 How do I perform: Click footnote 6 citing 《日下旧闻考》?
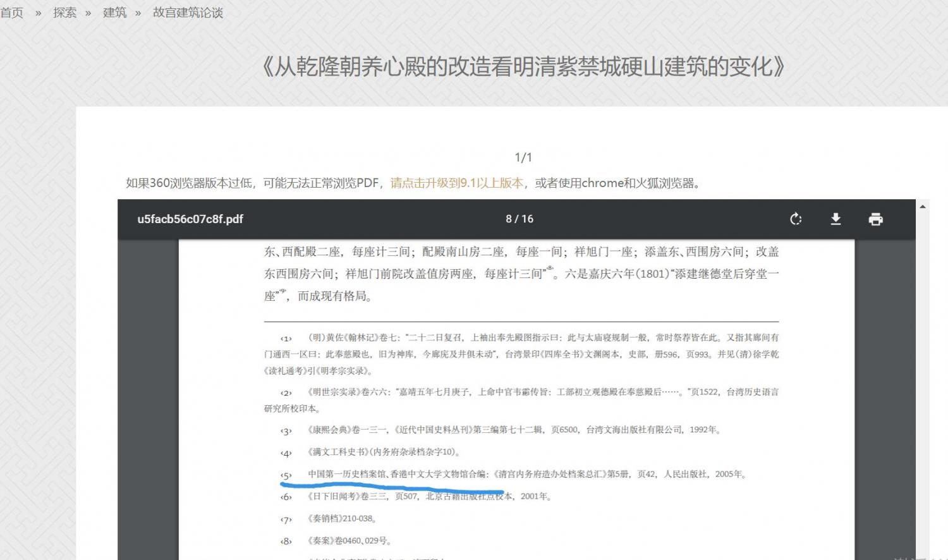point(430,497)
